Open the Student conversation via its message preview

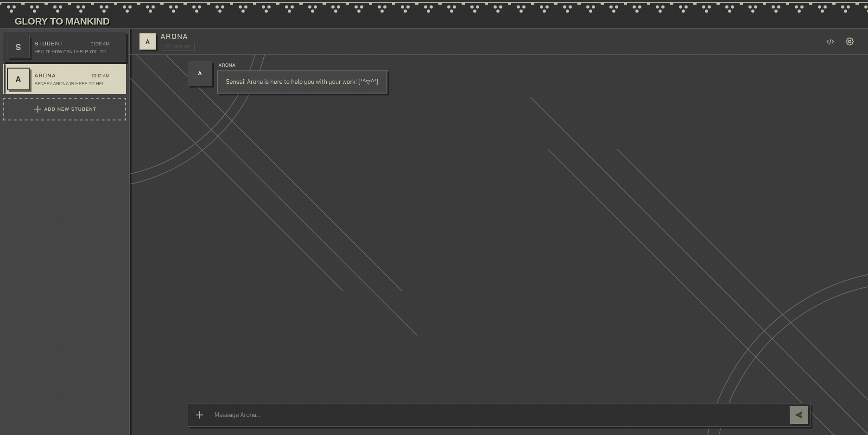[71, 52]
